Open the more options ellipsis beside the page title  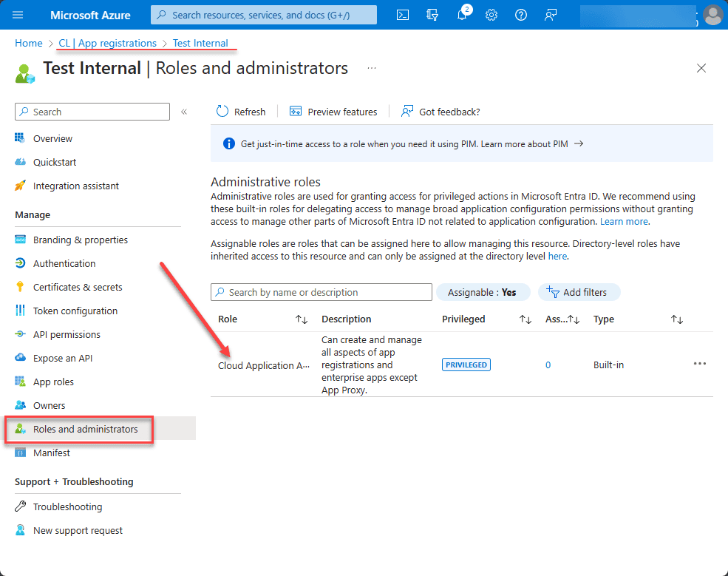(372, 68)
